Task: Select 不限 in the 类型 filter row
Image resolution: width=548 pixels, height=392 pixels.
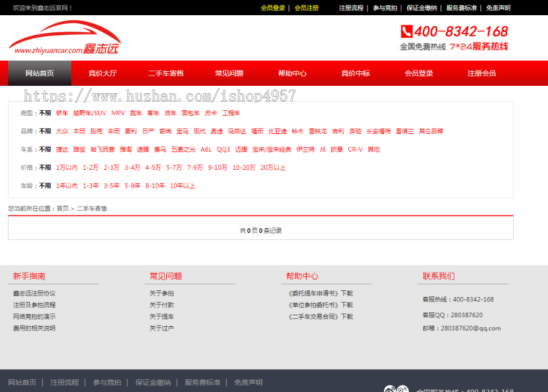Action: [45, 113]
